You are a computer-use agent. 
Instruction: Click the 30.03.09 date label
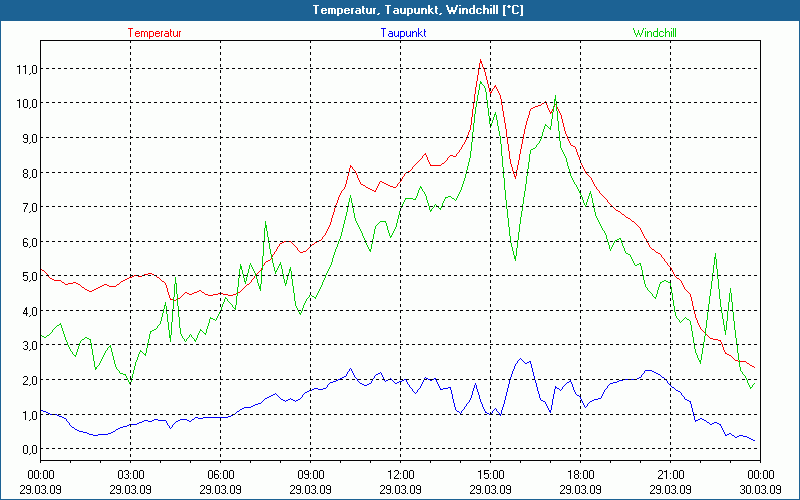pos(760,490)
